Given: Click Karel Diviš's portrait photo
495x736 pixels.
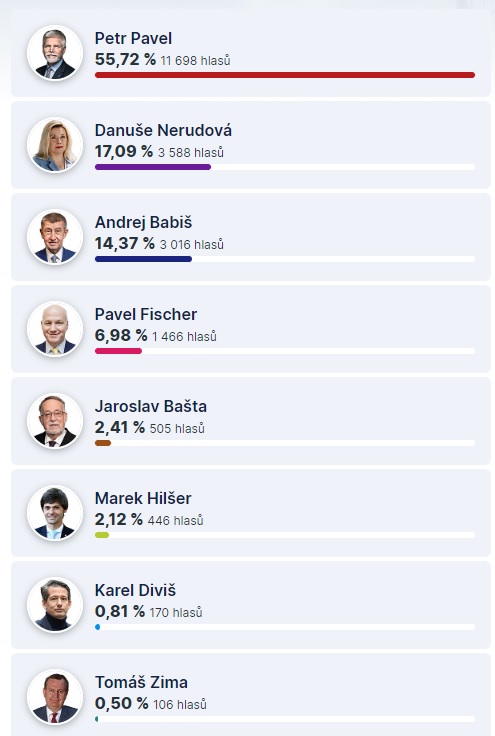Looking at the screenshot, I should tap(55, 605).
